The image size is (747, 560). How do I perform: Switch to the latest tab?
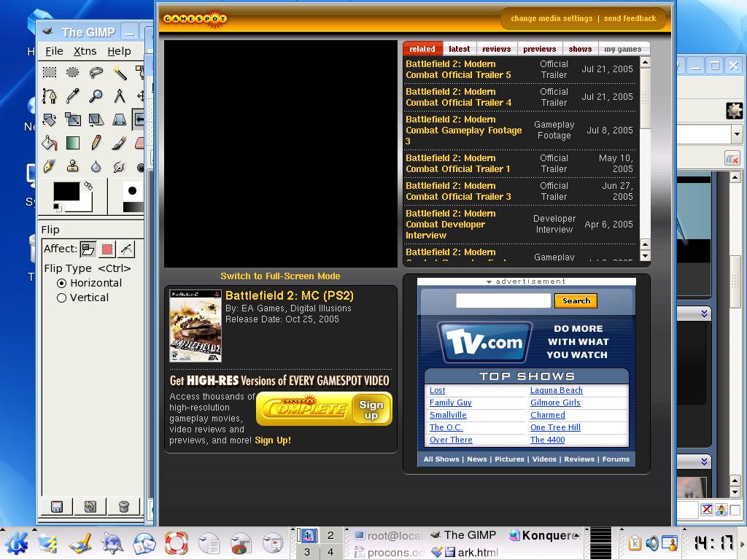pyautogui.click(x=460, y=49)
